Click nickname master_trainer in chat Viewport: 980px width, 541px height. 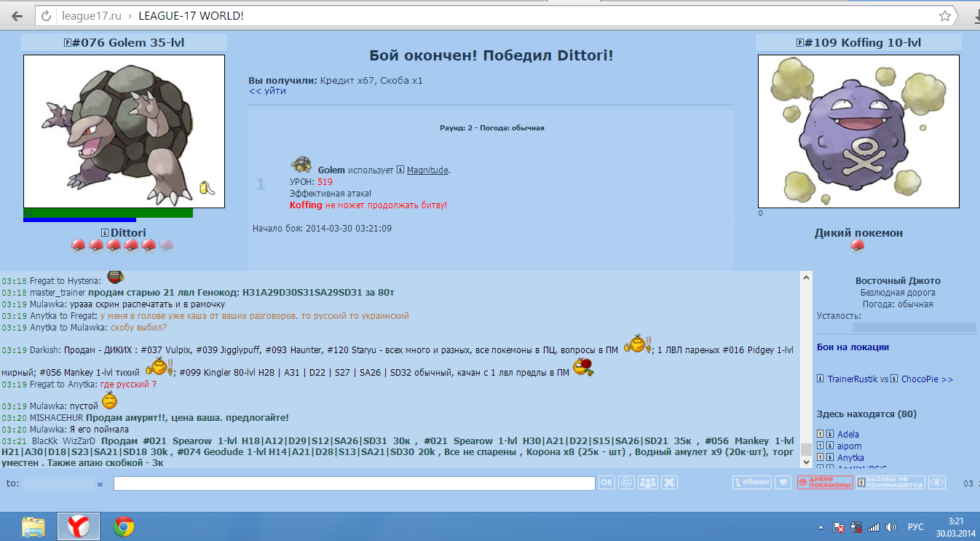(58, 293)
